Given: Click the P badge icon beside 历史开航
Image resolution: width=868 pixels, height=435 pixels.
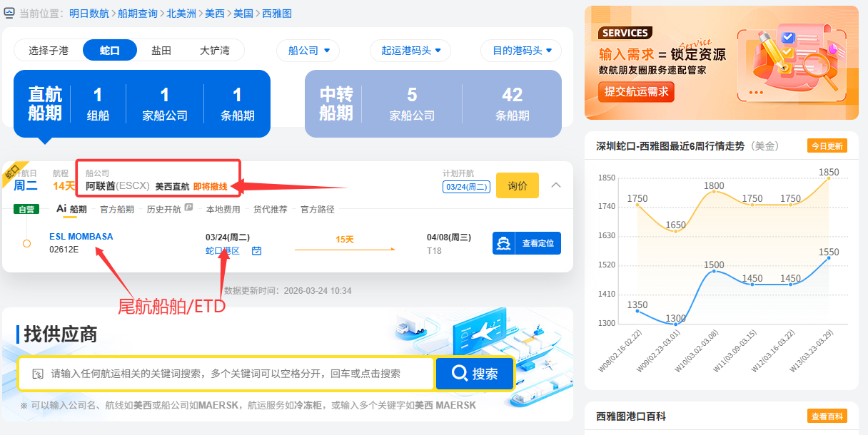Looking at the screenshot, I should [188, 208].
